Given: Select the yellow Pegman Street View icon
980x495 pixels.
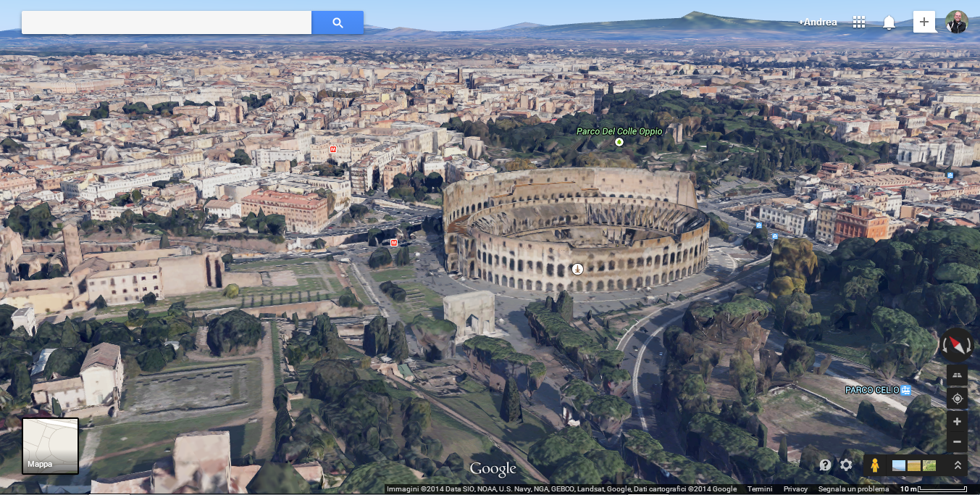Looking at the screenshot, I should (x=875, y=465).
